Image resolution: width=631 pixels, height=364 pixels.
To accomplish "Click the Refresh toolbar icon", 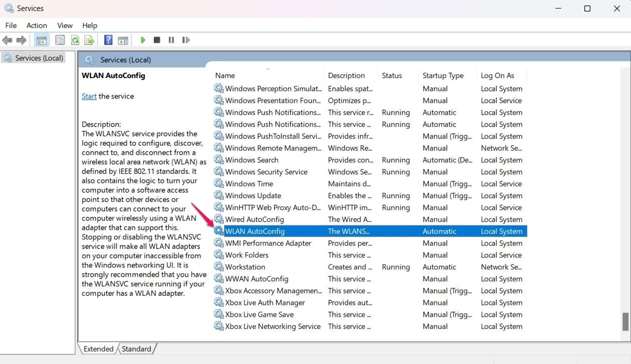I will 75,40.
